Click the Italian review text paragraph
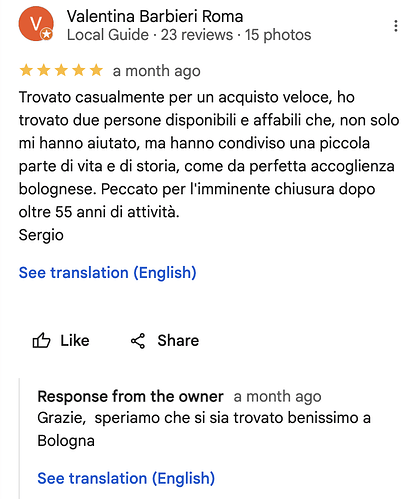Screen dimensions: 420x499 click(209, 154)
